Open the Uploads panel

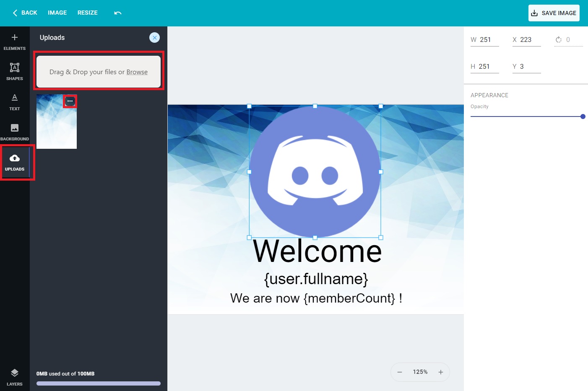pos(15,163)
